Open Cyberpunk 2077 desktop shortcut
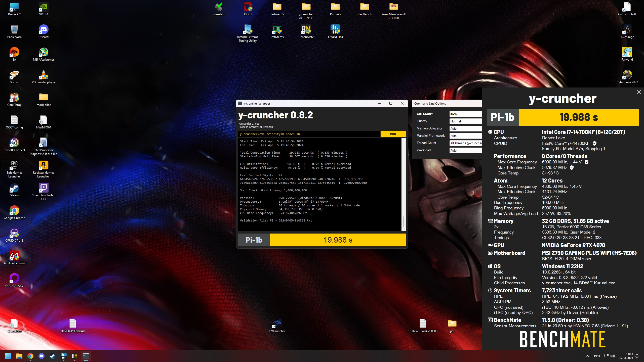644x362 pixels. coord(627,77)
